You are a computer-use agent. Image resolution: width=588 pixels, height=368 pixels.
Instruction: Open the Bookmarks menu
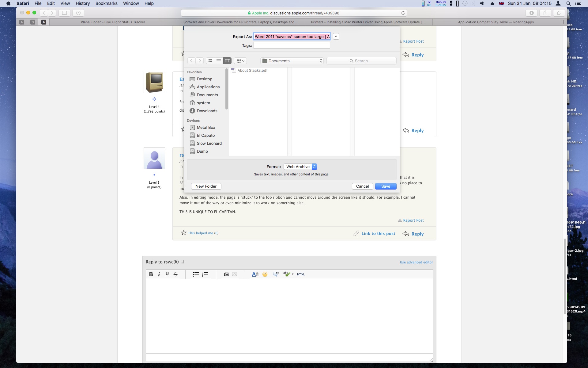pyautogui.click(x=106, y=3)
